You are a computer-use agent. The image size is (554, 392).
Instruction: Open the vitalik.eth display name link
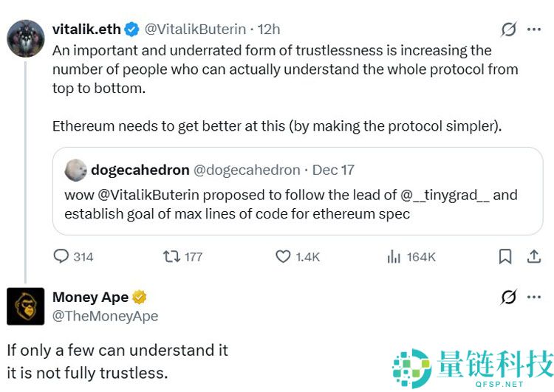(86, 29)
